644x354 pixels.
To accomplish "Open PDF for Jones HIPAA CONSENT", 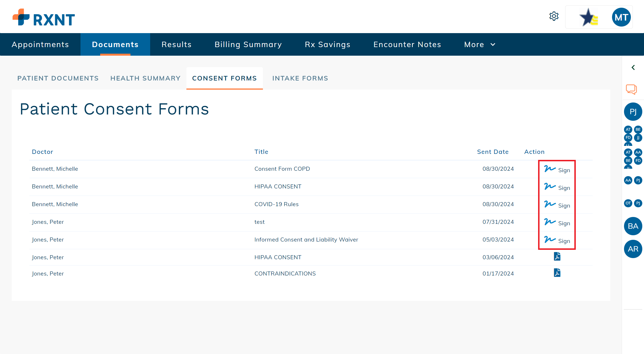I will [557, 256].
